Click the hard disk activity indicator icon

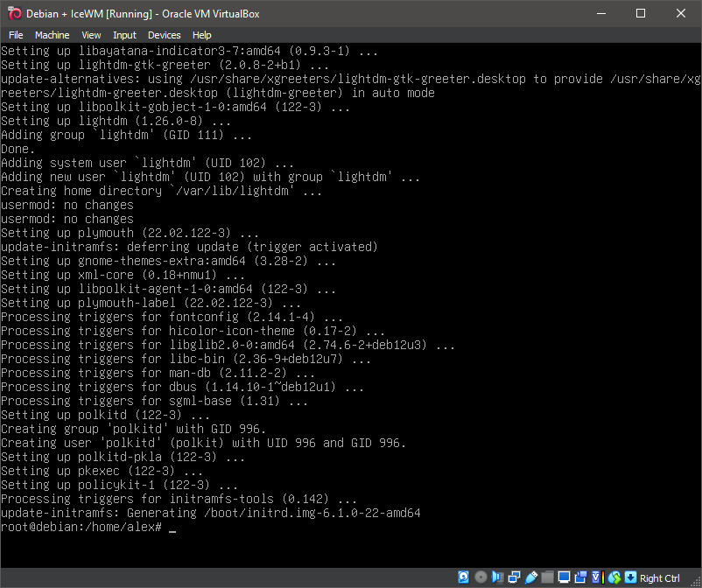(463, 577)
